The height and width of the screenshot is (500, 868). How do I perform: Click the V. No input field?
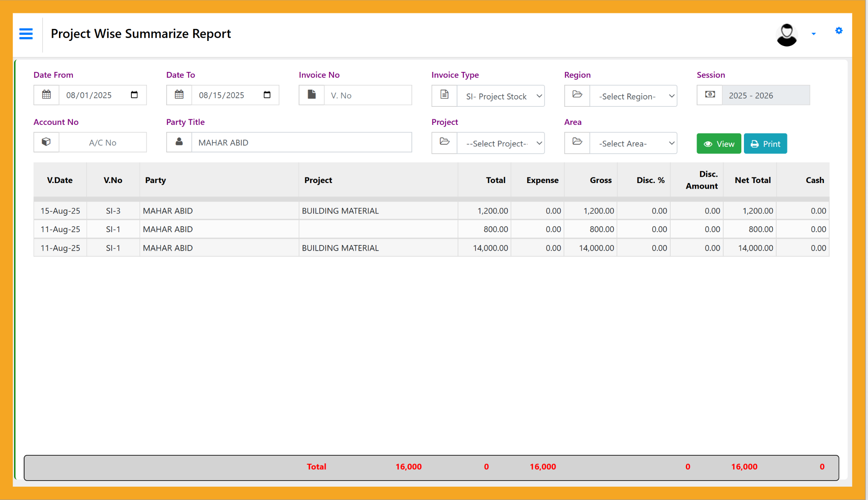coord(368,95)
